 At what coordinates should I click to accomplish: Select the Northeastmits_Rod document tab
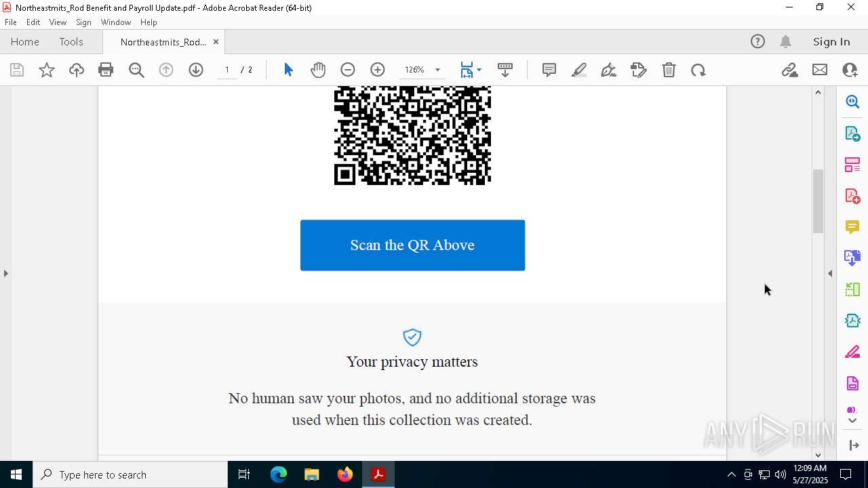tap(163, 42)
